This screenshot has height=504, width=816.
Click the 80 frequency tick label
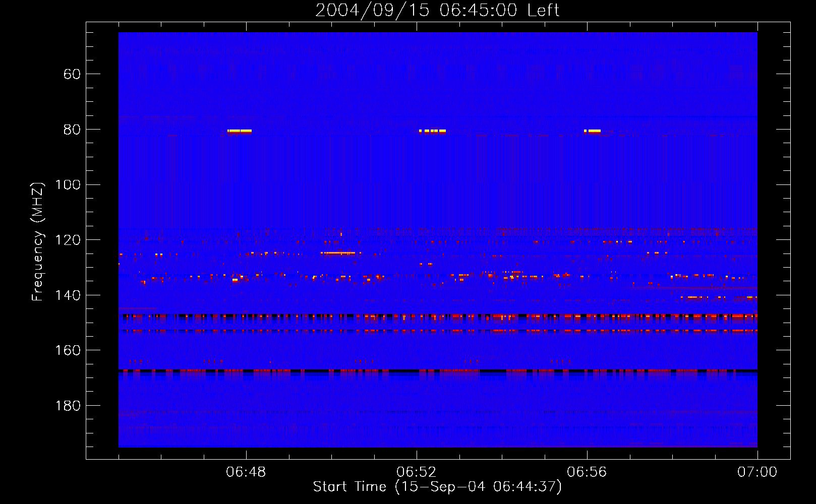tap(72, 130)
